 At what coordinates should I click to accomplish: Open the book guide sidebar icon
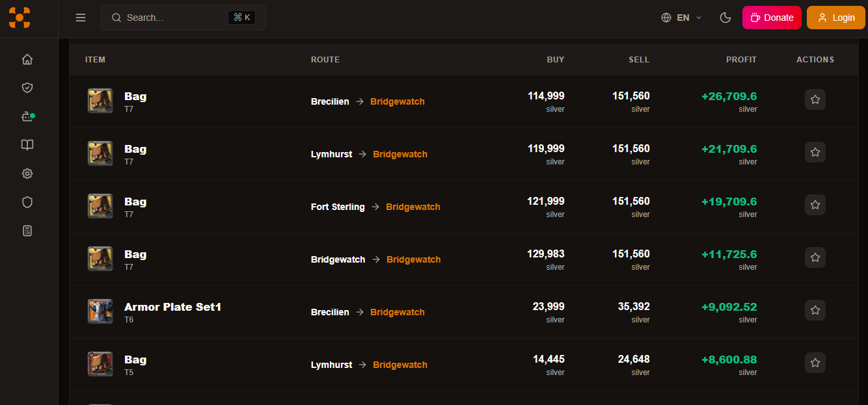(x=27, y=145)
